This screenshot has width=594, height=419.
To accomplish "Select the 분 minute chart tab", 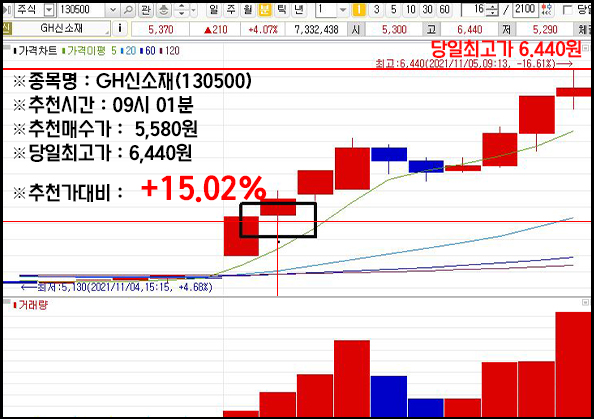I will click(265, 9).
